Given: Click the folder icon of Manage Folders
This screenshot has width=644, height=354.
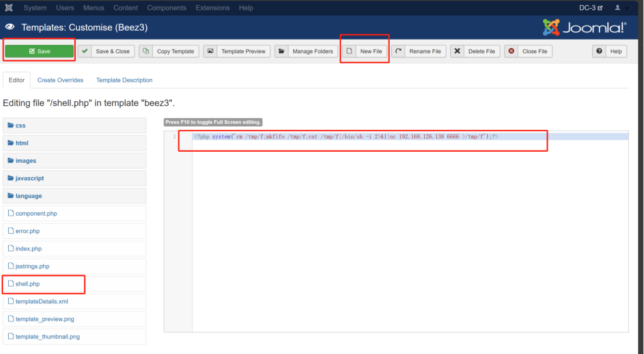Looking at the screenshot, I should pyautogui.click(x=282, y=51).
